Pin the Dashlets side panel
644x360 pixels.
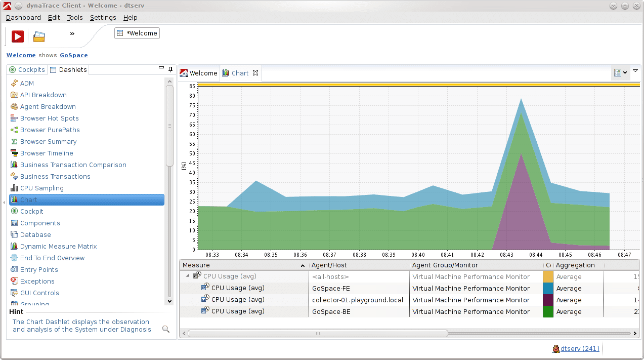tap(170, 69)
